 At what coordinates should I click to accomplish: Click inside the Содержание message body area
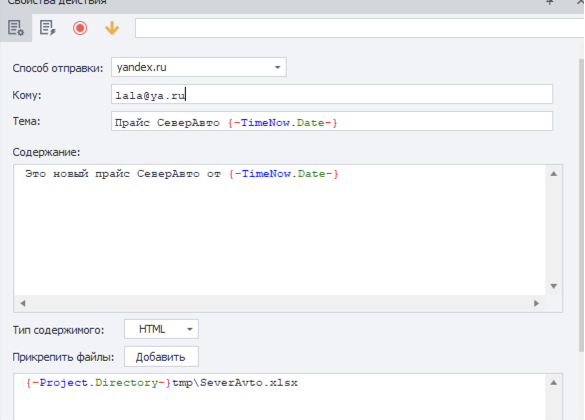click(x=280, y=230)
